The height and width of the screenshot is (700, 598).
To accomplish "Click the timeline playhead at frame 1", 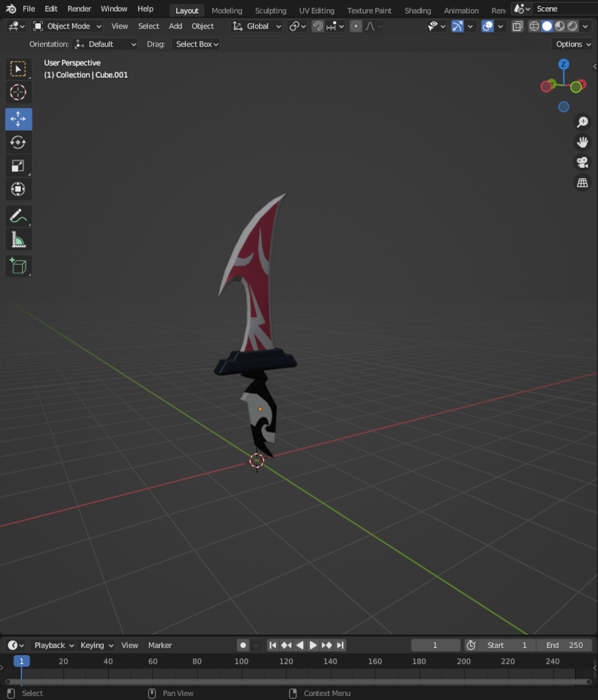I will pyautogui.click(x=21, y=661).
